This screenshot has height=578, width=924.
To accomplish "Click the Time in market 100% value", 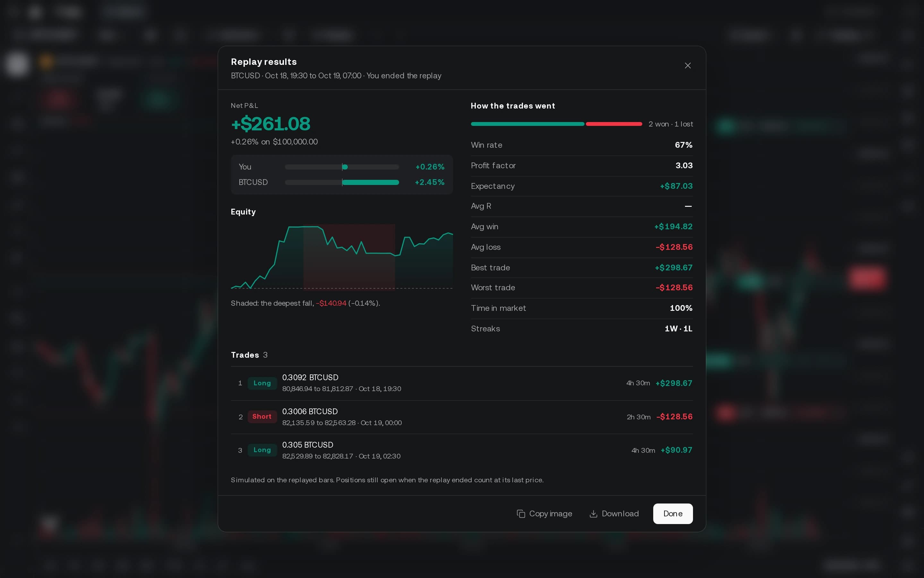I will tap(681, 308).
